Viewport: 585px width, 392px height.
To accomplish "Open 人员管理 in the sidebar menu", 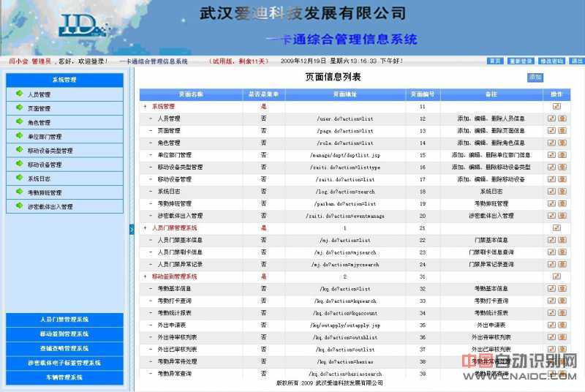I will pyautogui.click(x=39, y=95).
